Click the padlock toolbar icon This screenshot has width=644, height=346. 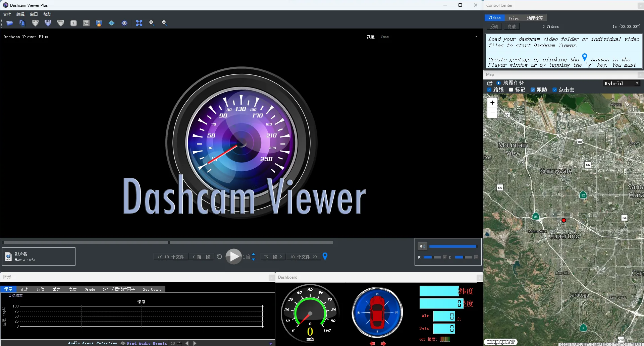pyautogui.click(x=99, y=23)
